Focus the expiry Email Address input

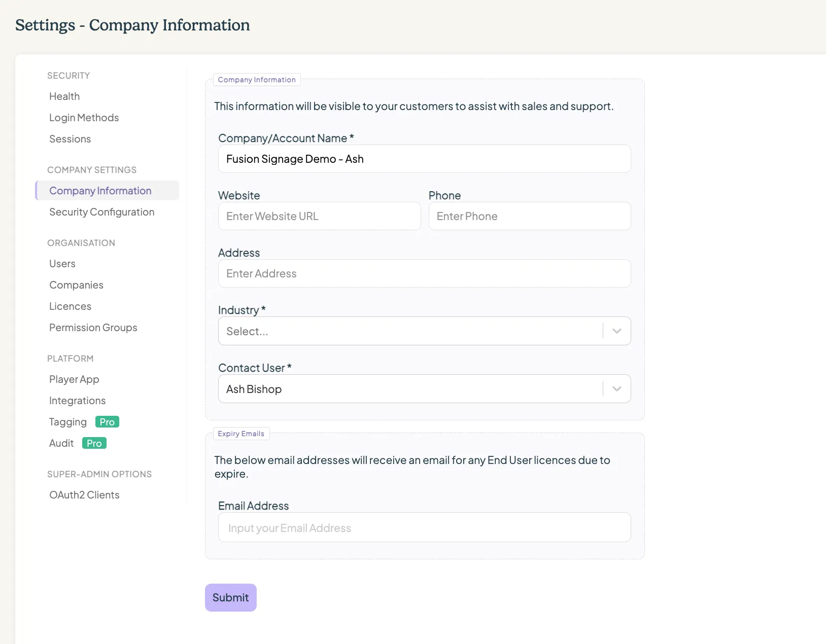(x=424, y=527)
